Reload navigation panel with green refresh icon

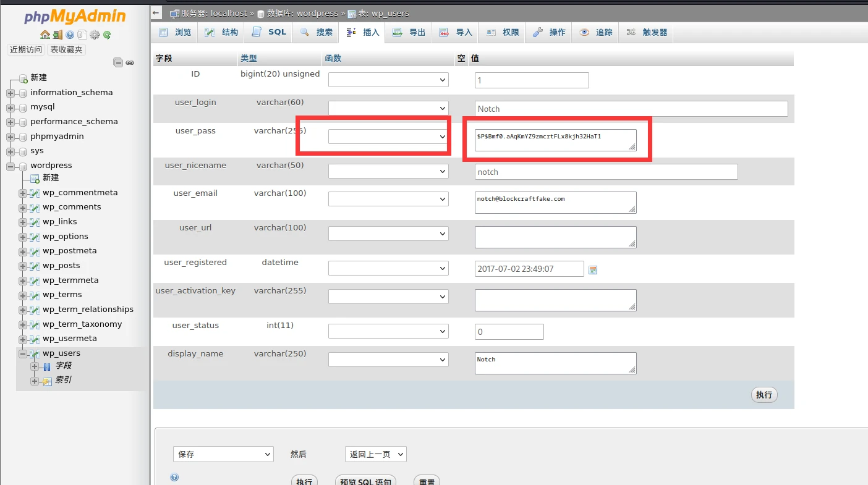(107, 35)
